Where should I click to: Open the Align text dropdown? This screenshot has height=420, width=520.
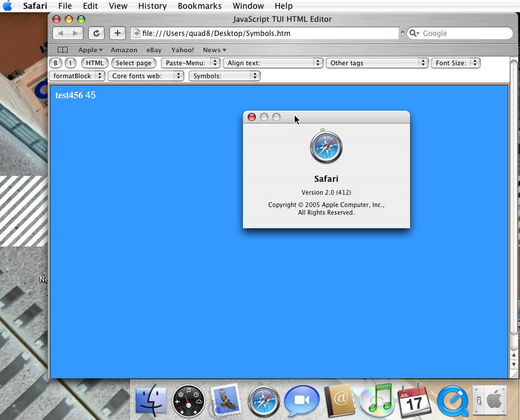[x=273, y=63]
